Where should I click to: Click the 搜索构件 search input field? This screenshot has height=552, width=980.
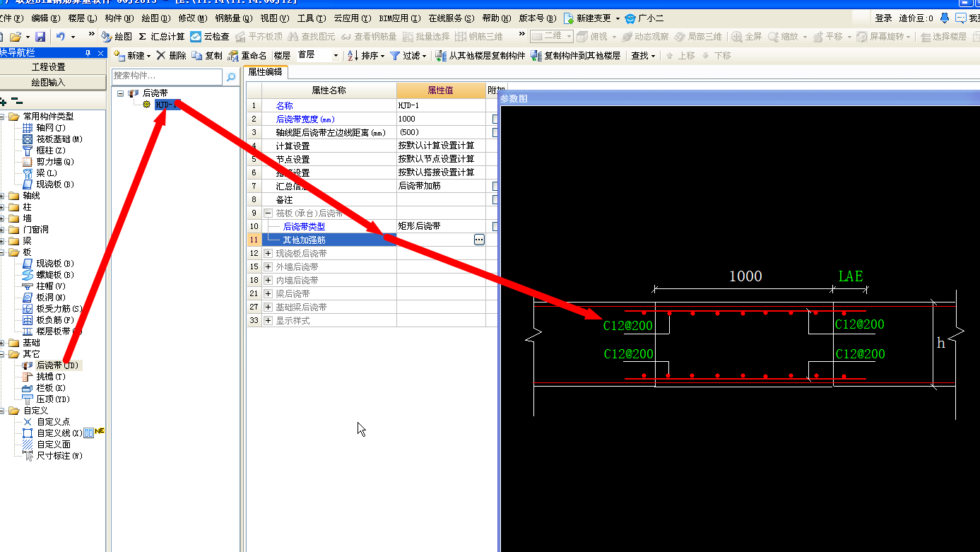(x=167, y=76)
